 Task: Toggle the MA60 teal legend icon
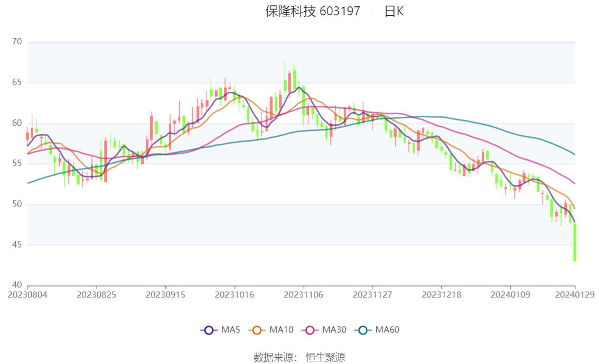[x=363, y=330]
